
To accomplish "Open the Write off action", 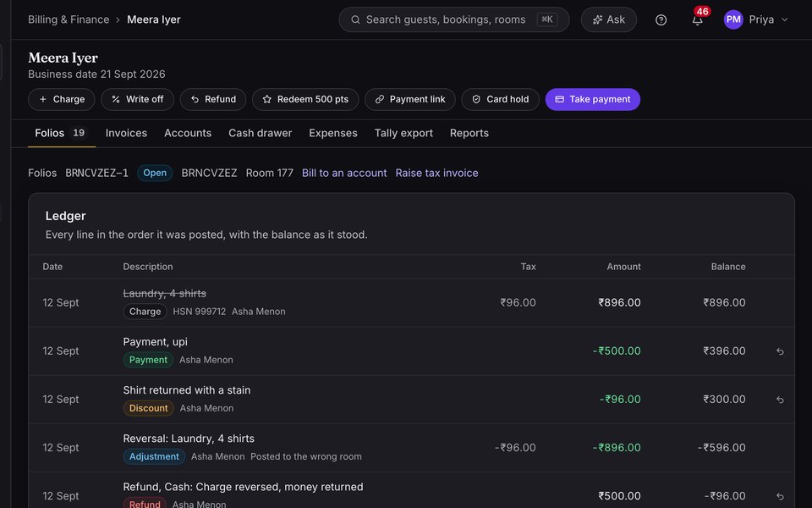I will pyautogui.click(x=137, y=100).
